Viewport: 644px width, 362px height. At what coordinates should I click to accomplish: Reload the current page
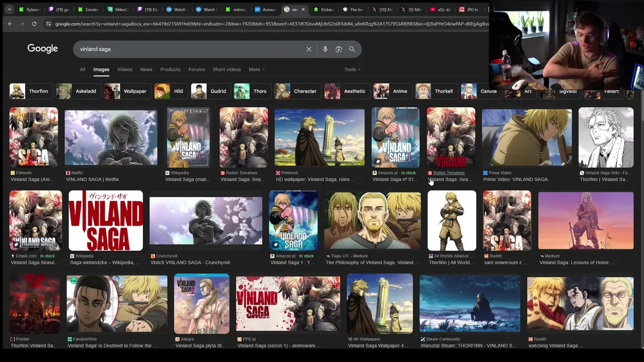point(34,24)
